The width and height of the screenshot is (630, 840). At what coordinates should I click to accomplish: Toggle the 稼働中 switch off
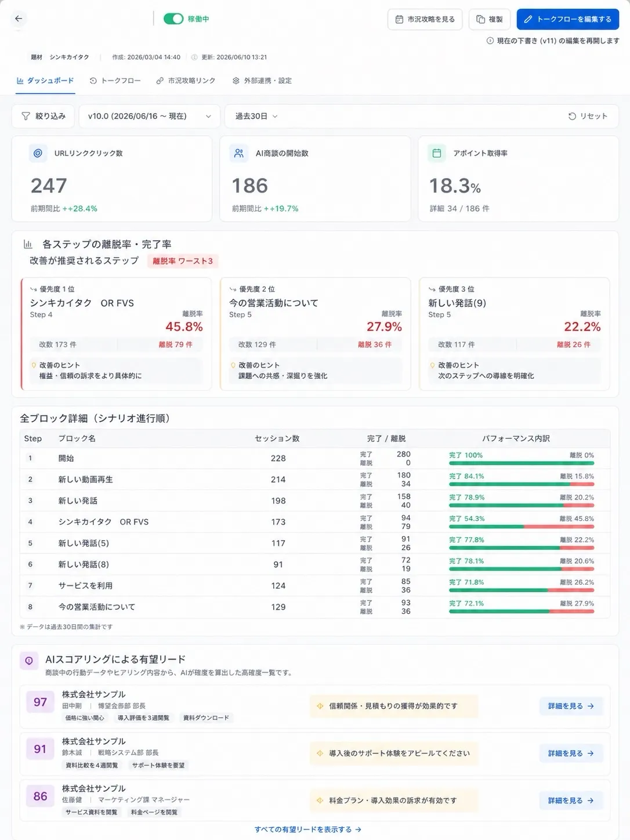click(173, 19)
